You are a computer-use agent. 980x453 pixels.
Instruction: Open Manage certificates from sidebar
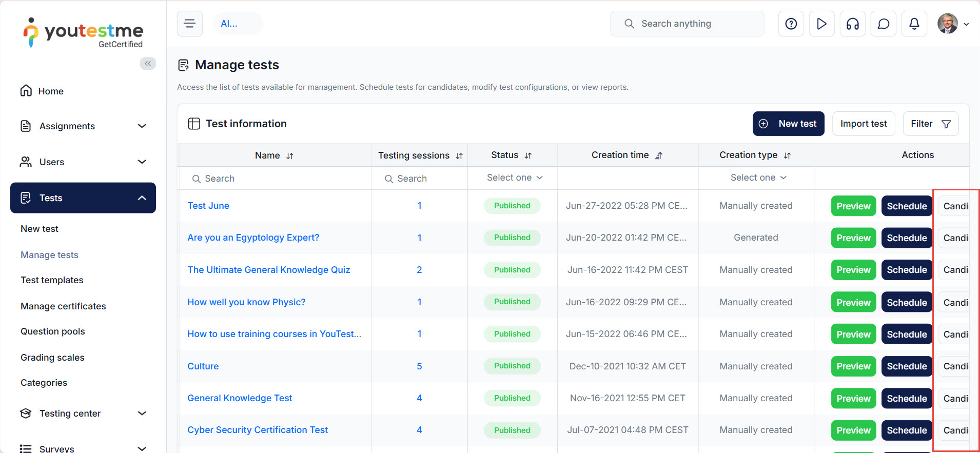pos(63,306)
